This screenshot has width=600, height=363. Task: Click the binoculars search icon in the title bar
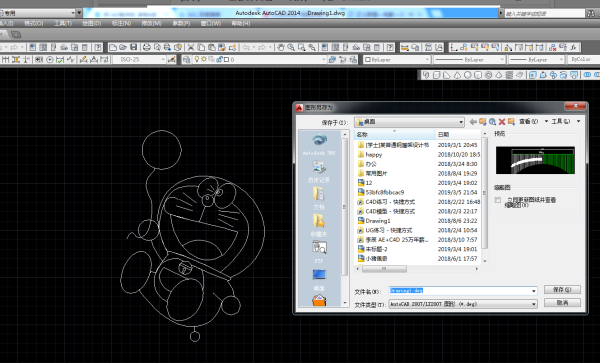(x=591, y=14)
